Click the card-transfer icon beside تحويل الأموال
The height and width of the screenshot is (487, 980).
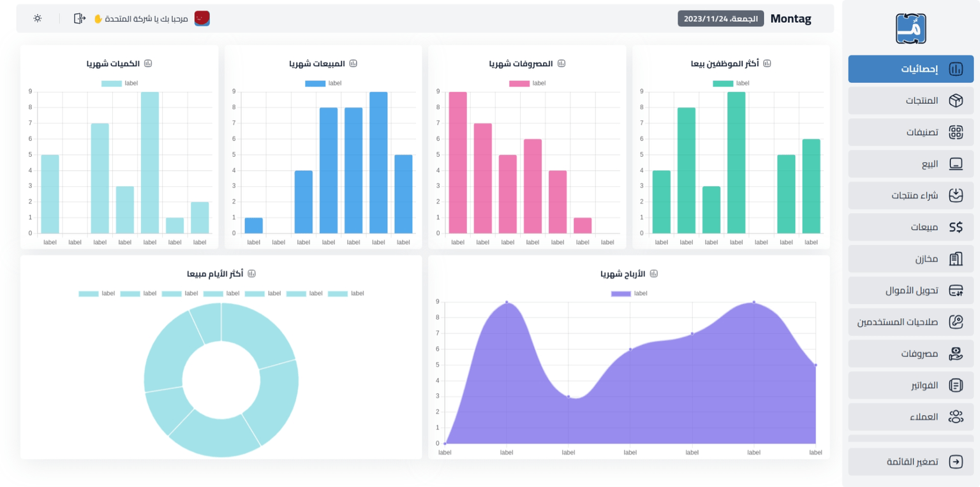pos(956,290)
